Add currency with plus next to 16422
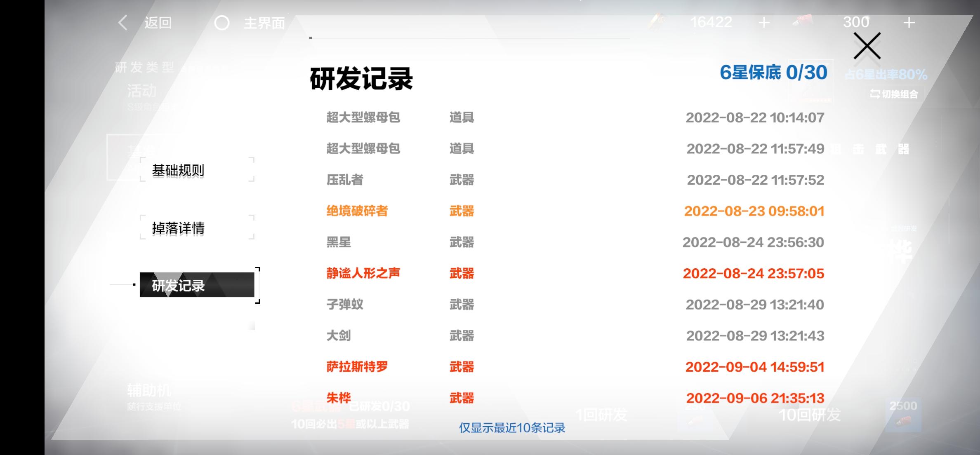 [764, 23]
